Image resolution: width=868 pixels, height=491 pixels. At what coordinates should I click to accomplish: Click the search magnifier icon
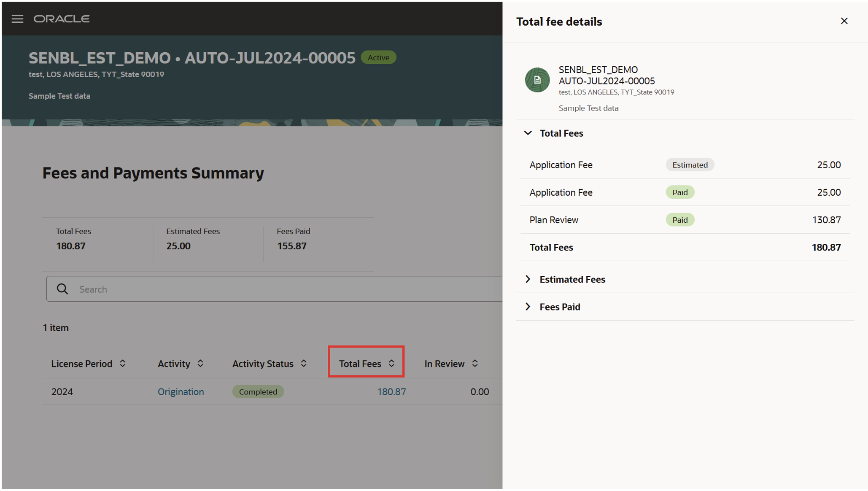point(62,289)
